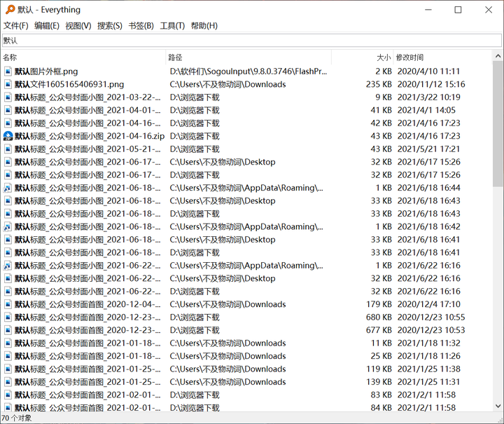Viewport: 504px width, 424px height.
Task: Click icon of 默认文件1605165406931.png
Action: (x=8, y=84)
